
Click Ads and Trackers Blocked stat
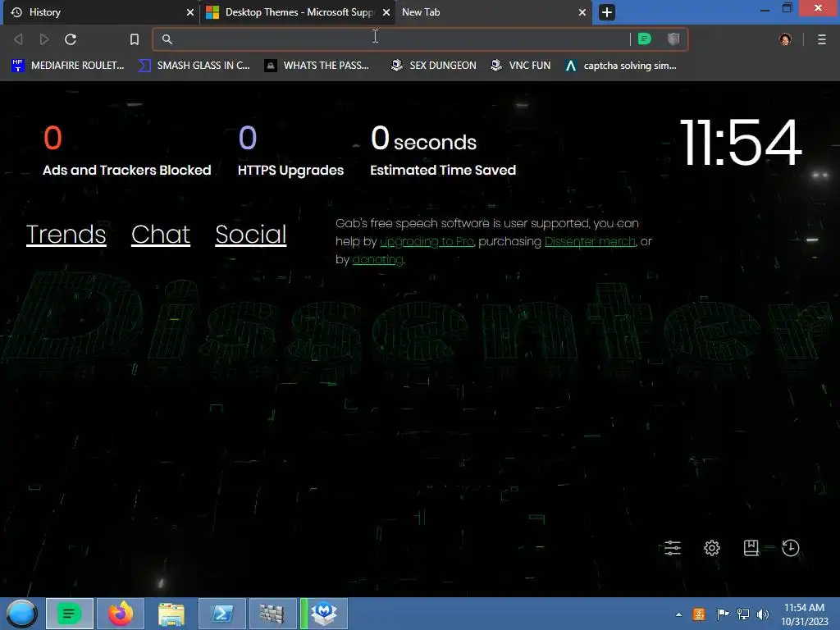(127, 151)
